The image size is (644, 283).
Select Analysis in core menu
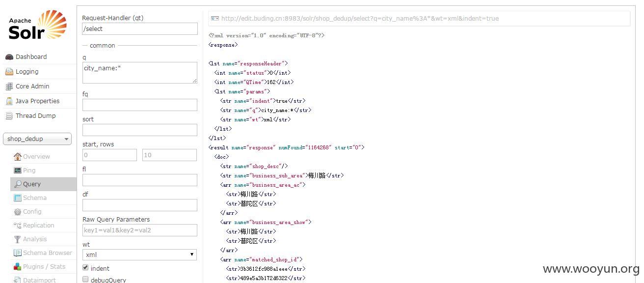tap(35, 239)
